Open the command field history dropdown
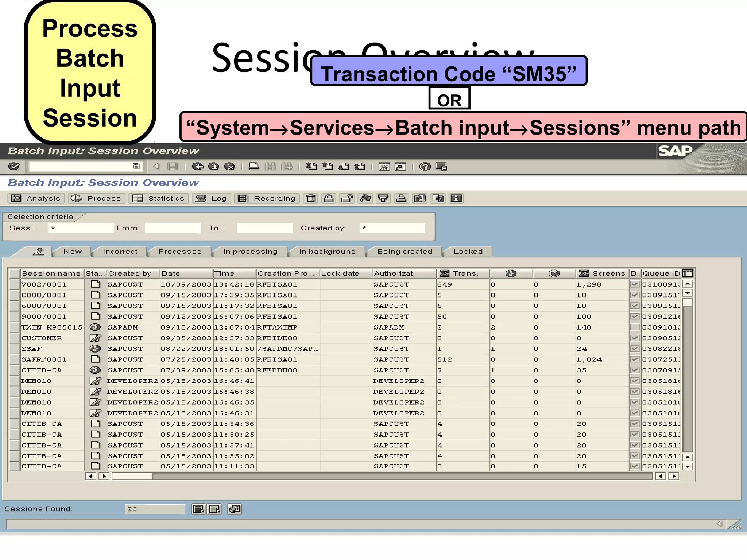 (x=136, y=166)
